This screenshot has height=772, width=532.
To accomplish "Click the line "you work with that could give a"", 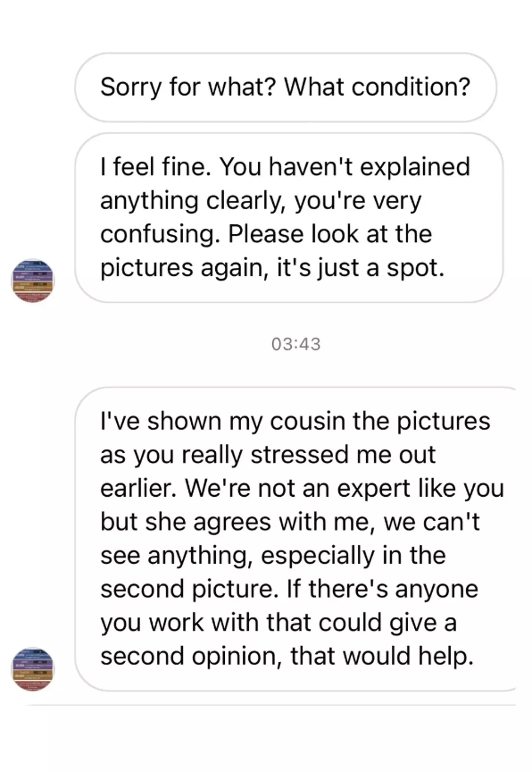I will (279, 623).
